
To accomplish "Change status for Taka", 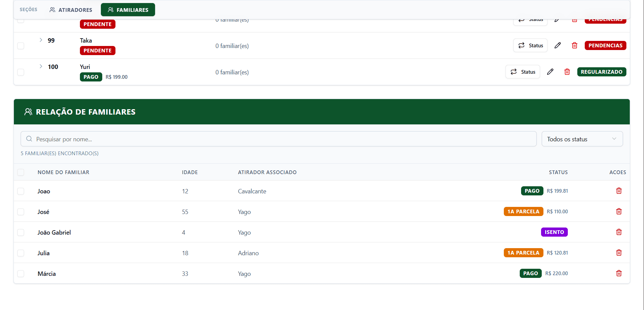I will (530, 45).
